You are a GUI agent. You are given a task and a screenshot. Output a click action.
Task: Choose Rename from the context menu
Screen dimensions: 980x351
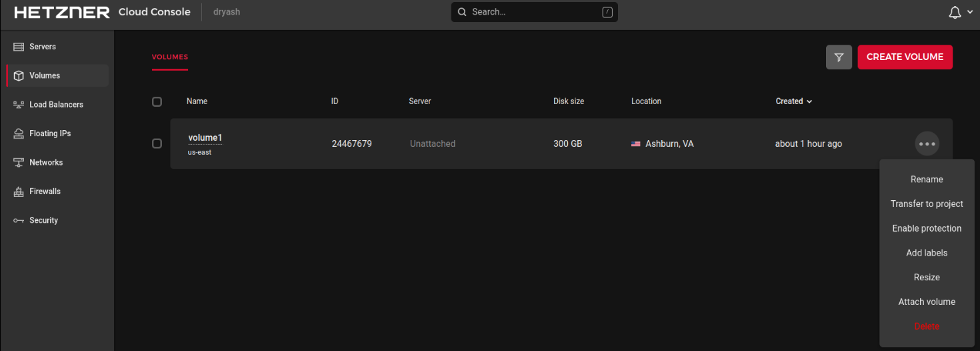tap(927, 180)
